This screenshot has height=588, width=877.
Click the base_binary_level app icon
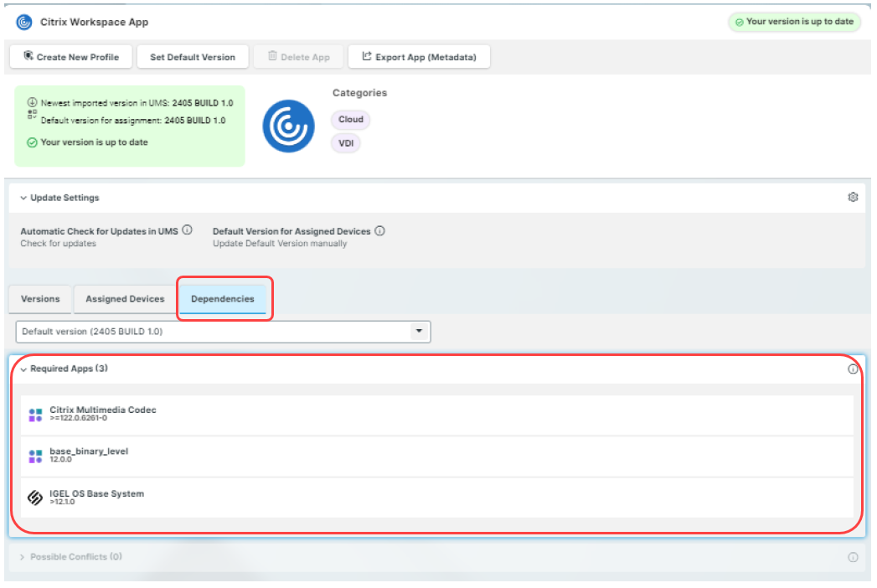(35, 456)
